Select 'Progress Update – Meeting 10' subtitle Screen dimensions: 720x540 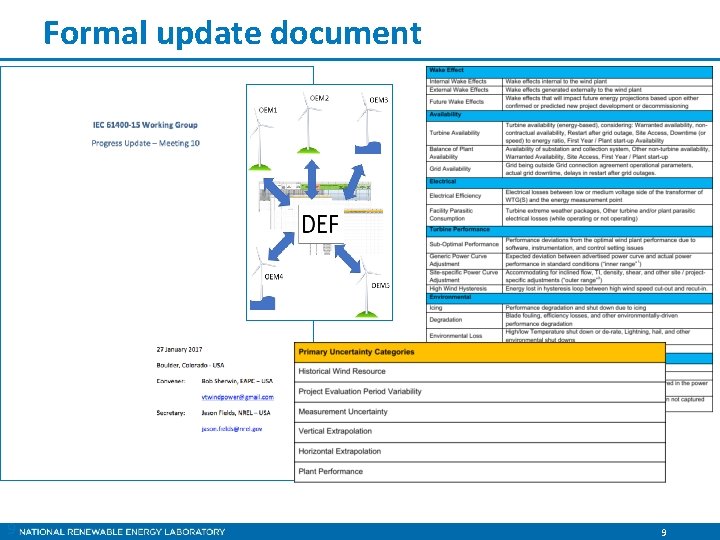click(x=146, y=143)
